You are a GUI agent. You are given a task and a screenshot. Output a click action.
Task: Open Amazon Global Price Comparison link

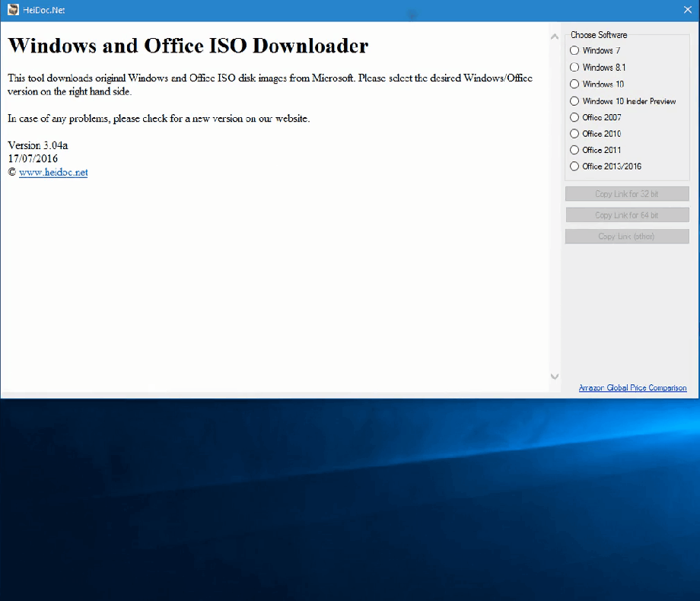pos(632,388)
